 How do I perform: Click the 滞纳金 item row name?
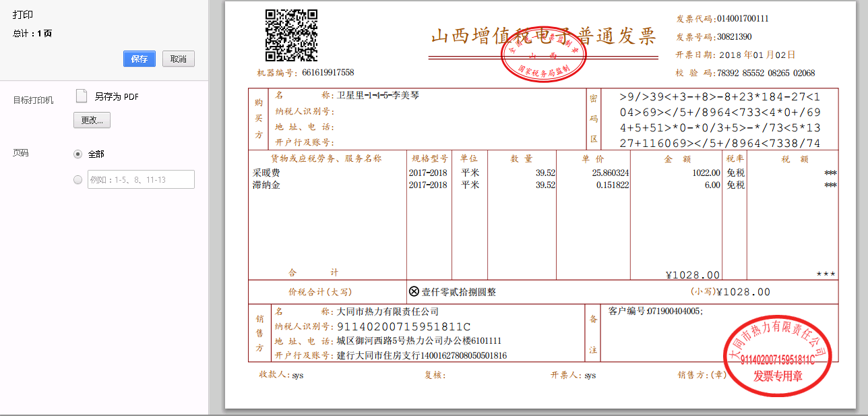(266, 185)
